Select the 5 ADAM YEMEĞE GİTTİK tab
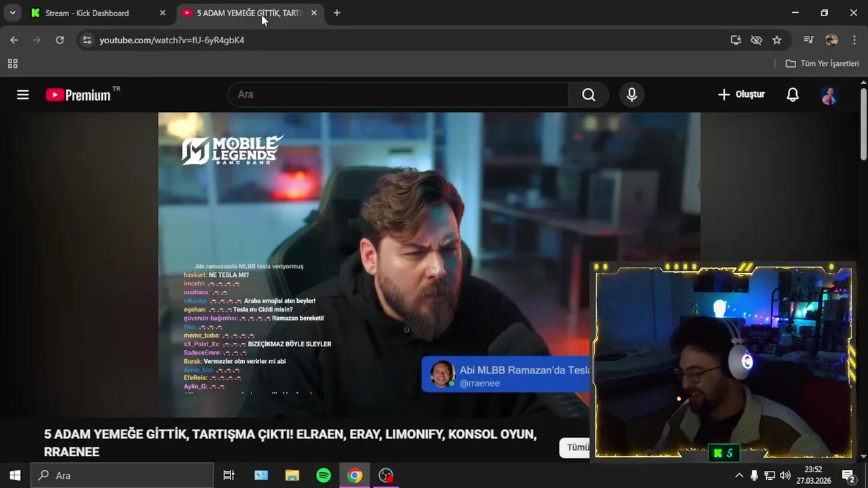 tap(248, 13)
